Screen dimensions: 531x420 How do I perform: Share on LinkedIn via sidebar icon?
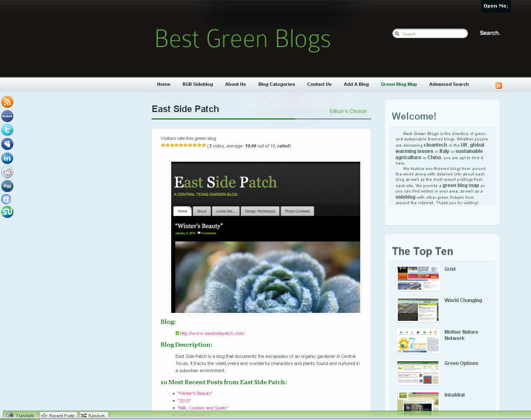pyautogui.click(x=7, y=158)
